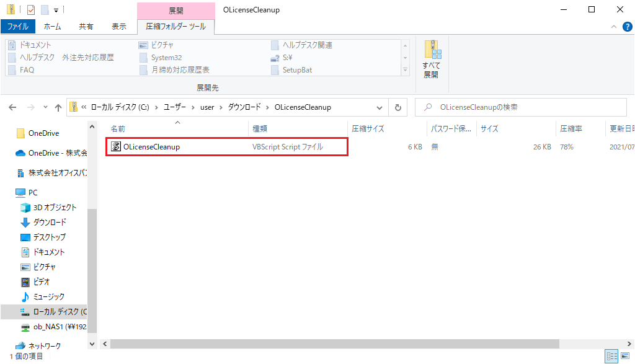This screenshot has height=364, width=635.
Task: Open the ファイル menu tab
Action: click(x=17, y=27)
